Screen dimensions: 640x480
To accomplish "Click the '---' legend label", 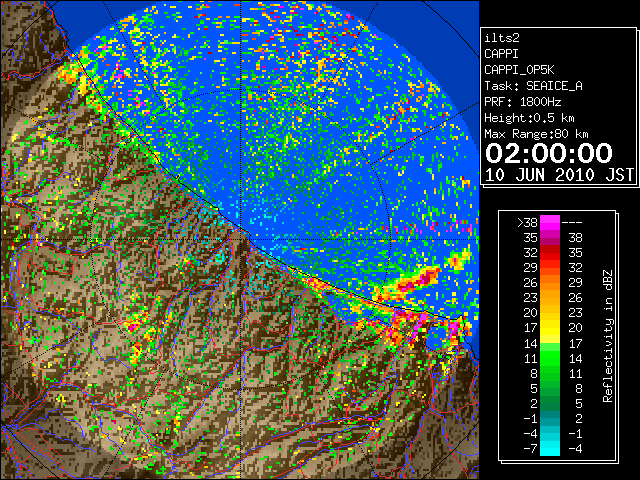I will (x=572, y=222).
